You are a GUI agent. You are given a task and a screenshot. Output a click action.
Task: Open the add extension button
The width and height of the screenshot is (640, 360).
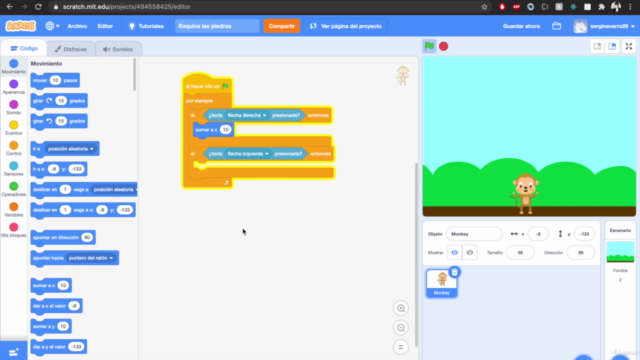[13, 351]
